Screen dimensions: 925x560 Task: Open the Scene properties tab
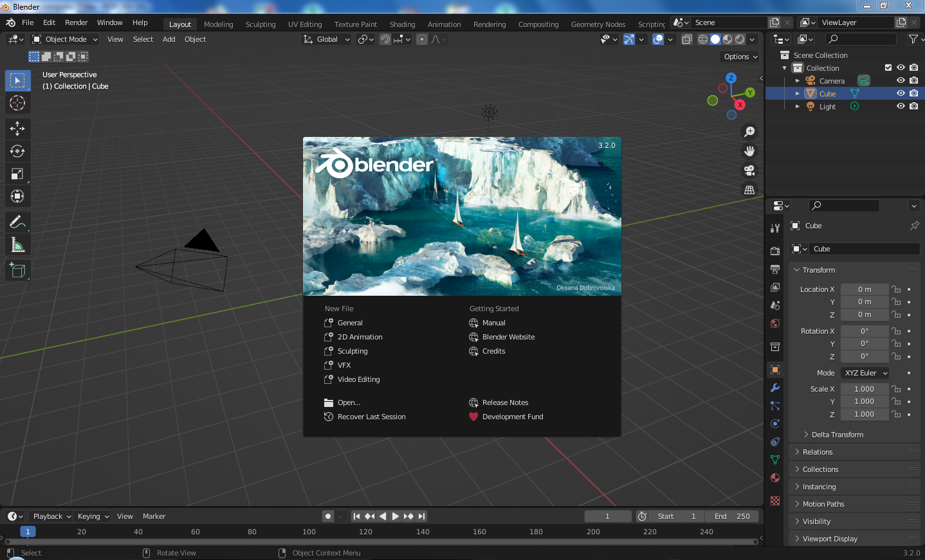click(775, 305)
